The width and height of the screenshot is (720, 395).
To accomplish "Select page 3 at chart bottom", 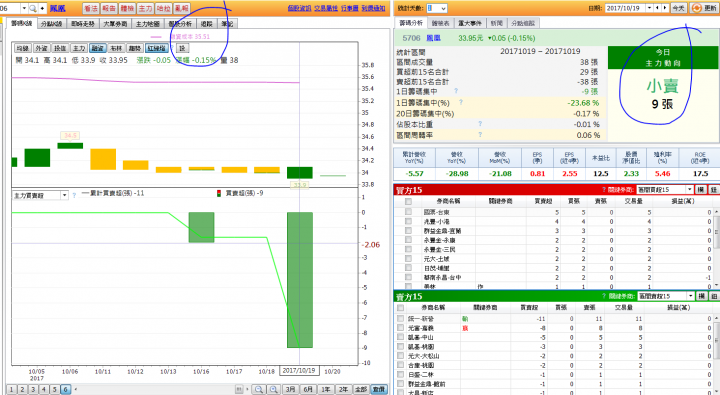I will [33, 389].
